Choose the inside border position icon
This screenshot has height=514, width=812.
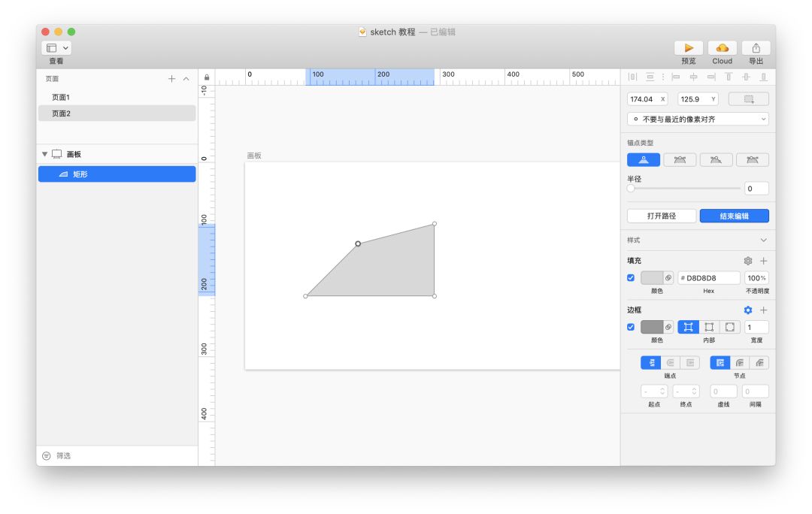pos(709,327)
